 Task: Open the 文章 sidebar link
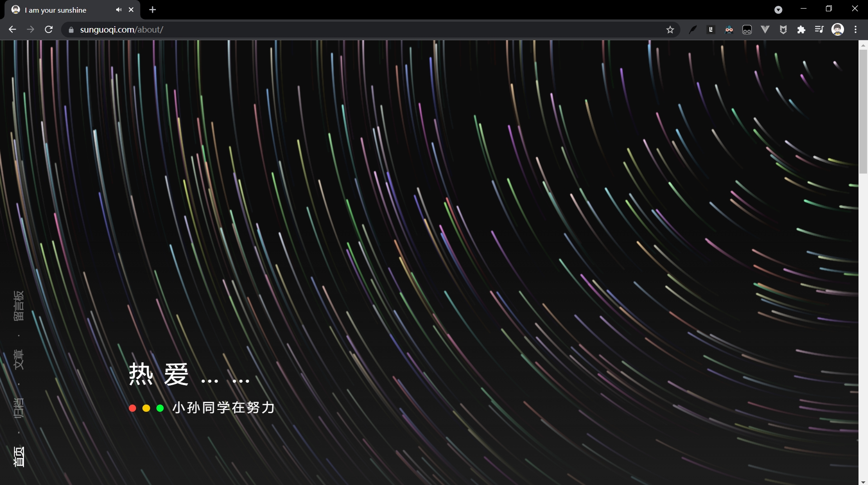click(x=19, y=359)
